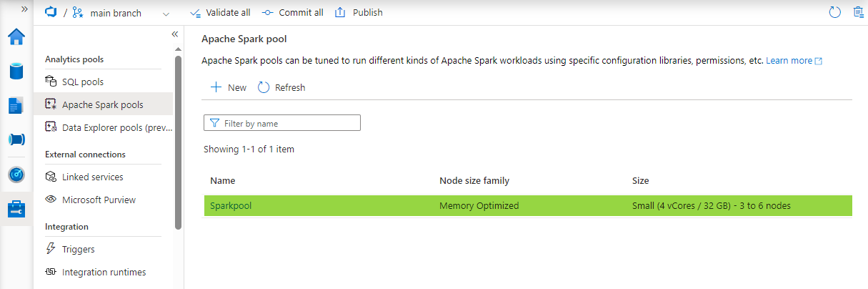Open the Integrate hub pipeline icon
The width and height of the screenshot is (868, 289).
click(16, 140)
